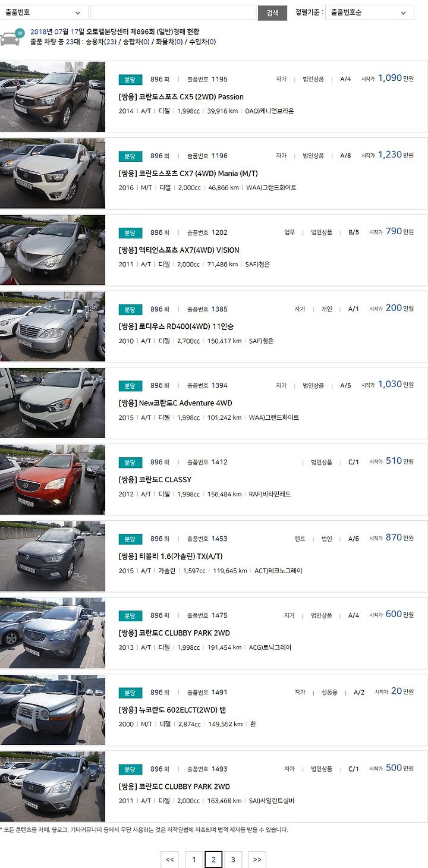Click the next pages >> arrow

click(257, 860)
